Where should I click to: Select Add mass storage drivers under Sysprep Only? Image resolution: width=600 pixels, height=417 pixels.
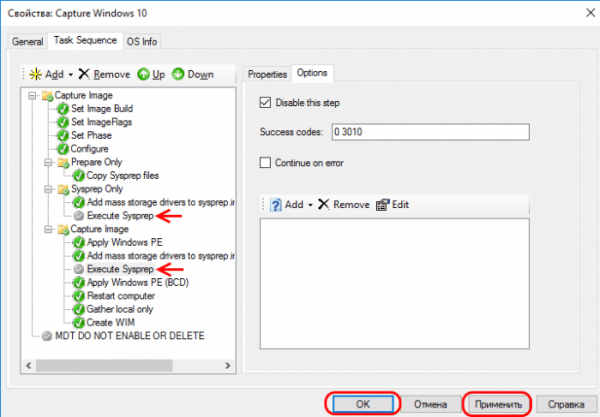(x=161, y=202)
